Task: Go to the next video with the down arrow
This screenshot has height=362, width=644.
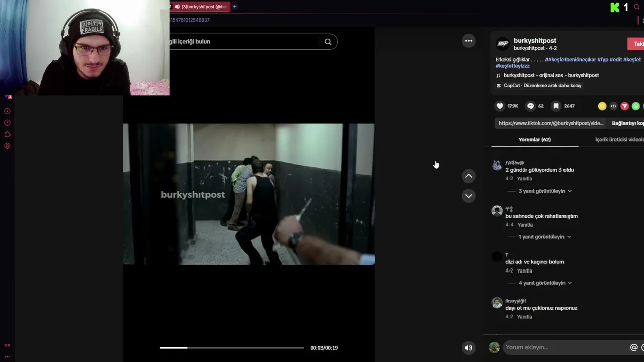Action: pos(468,196)
